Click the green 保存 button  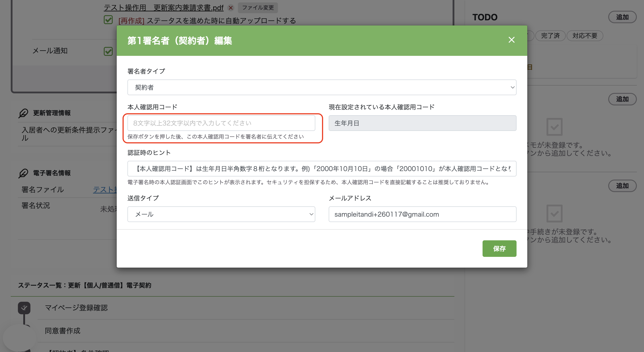499,249
